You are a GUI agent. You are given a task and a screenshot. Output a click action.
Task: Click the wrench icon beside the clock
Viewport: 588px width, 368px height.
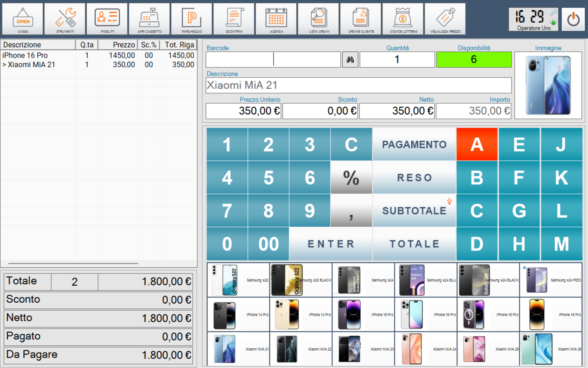553,12
